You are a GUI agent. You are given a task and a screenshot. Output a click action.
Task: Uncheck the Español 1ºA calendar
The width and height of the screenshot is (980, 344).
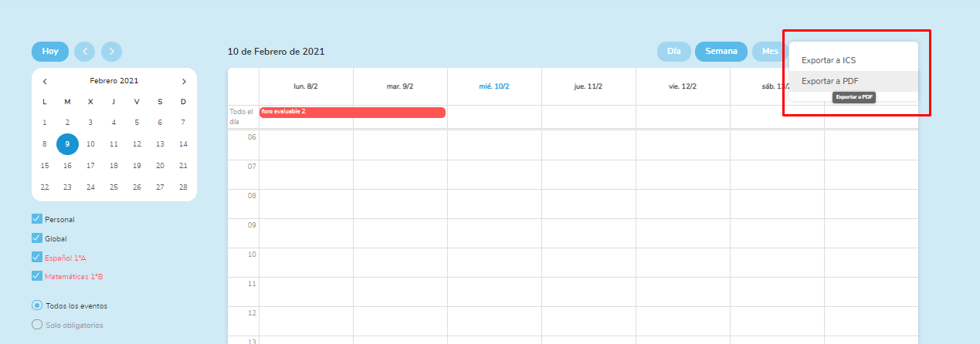point(36,257)
